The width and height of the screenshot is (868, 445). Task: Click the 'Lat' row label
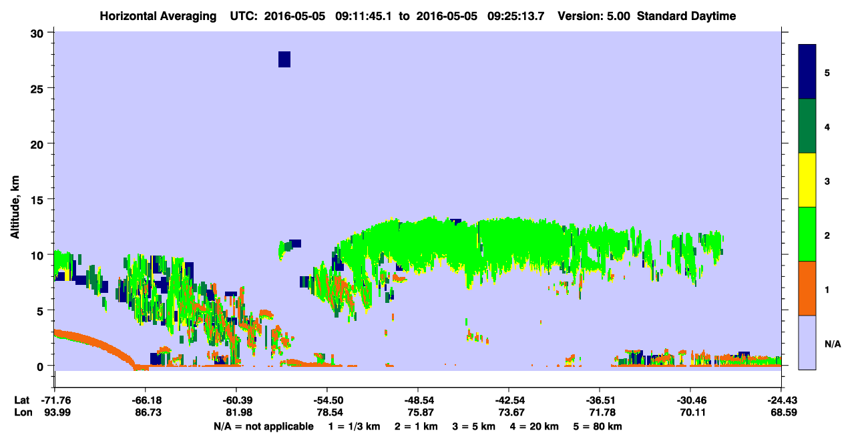coord(22,400)
